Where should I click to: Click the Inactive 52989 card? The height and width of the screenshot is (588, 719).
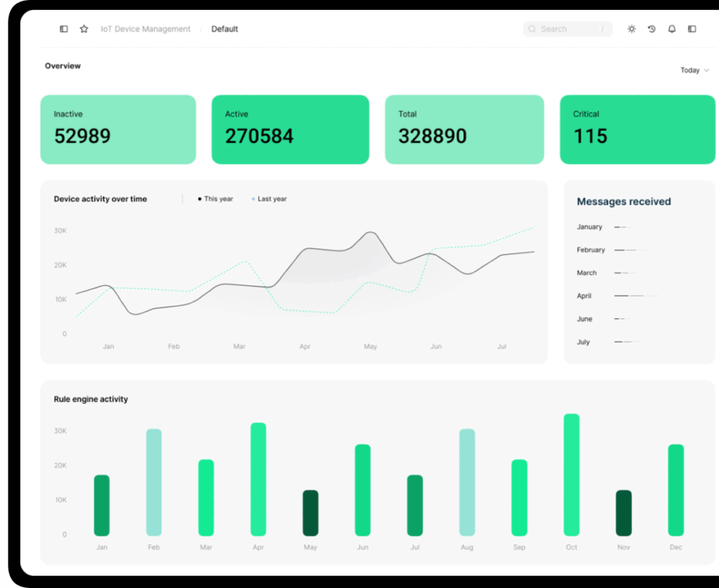pyautogui.click(x=118, y=129)
